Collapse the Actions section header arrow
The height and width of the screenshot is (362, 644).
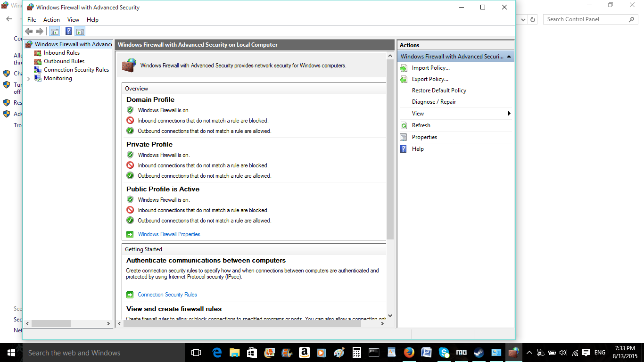[x=509, y=57]
